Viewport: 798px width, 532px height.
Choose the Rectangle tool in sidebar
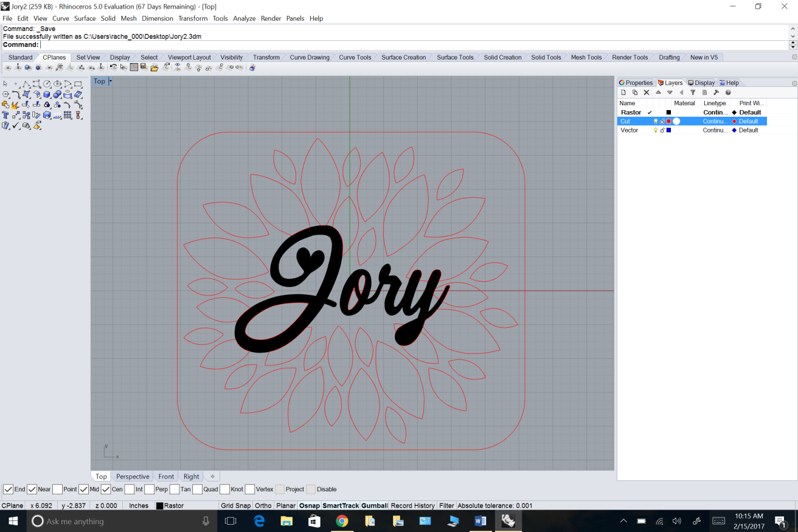click(x=78, y=84)
